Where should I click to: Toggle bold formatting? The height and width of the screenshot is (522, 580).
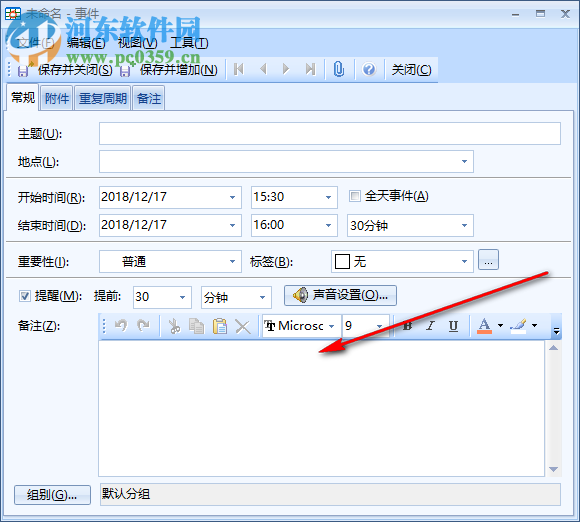coord(408,326)
